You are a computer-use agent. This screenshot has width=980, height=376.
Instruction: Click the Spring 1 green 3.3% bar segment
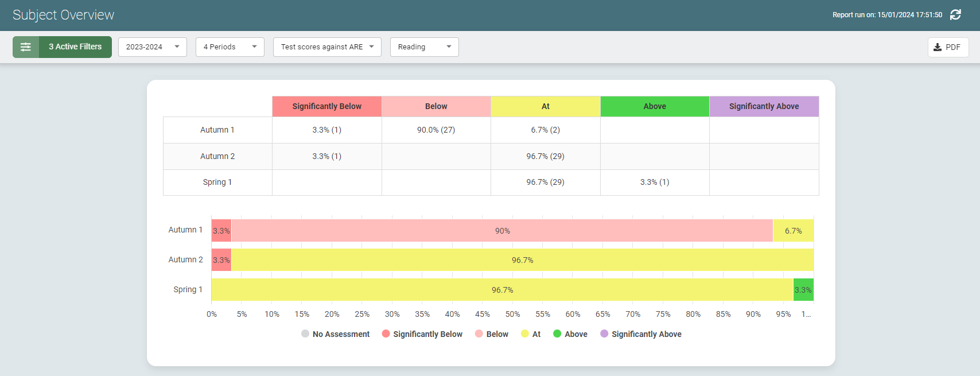pyautogui.click(x=803, y=290)
